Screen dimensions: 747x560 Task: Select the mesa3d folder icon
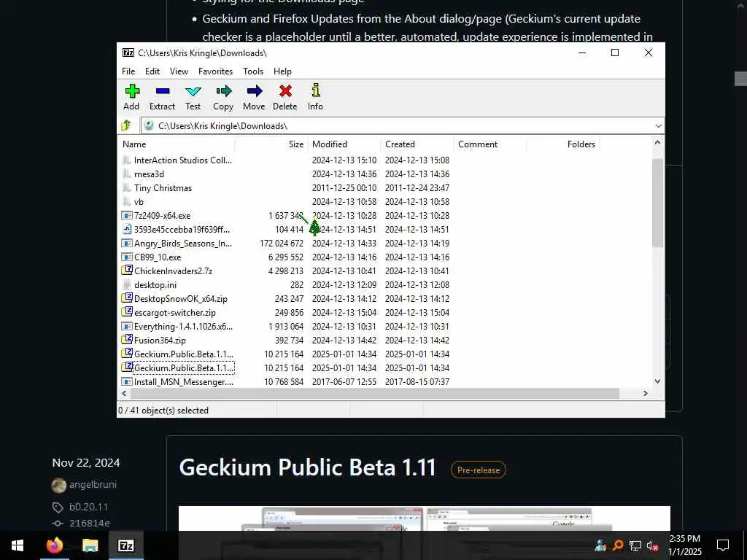pyautogui.click(x=126, y=174)
